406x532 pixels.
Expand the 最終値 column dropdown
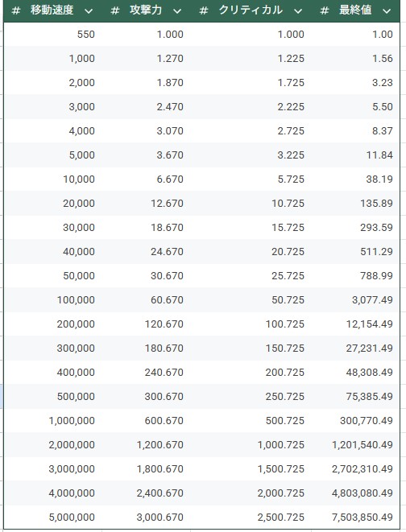(x=387, y=11)
